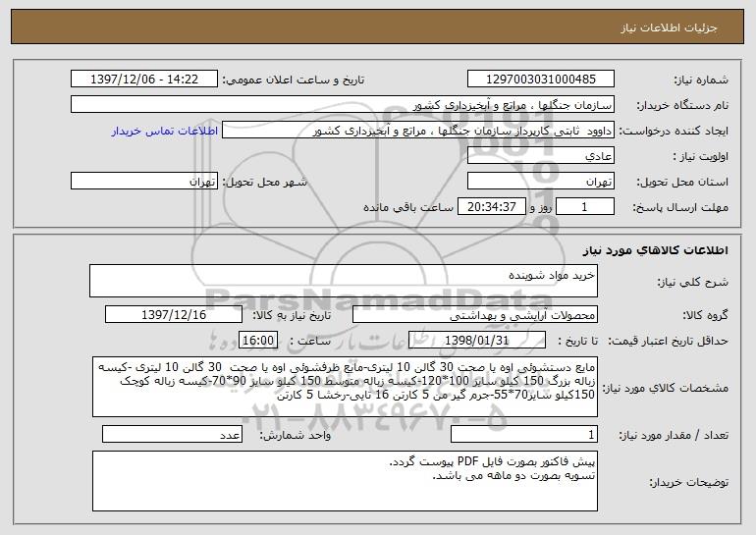Select the announcement date field 1397/12/06 - 14:22

tap(144, 80)
